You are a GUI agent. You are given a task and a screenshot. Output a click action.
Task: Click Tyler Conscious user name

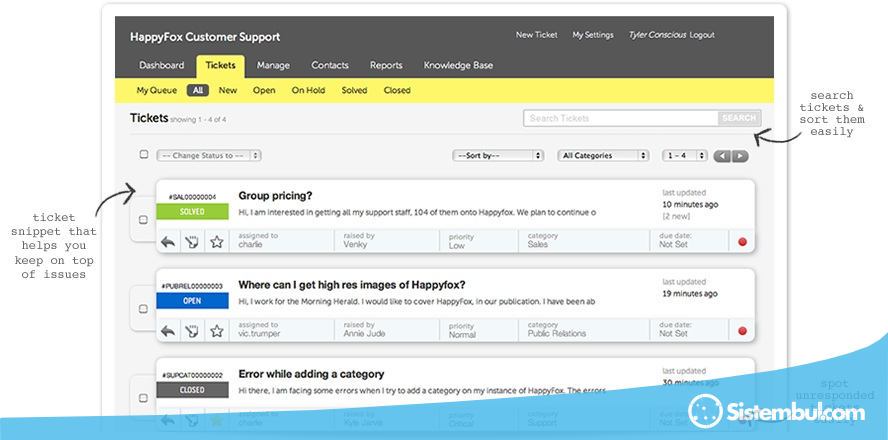pyautogui.click(x=658, y=35)
